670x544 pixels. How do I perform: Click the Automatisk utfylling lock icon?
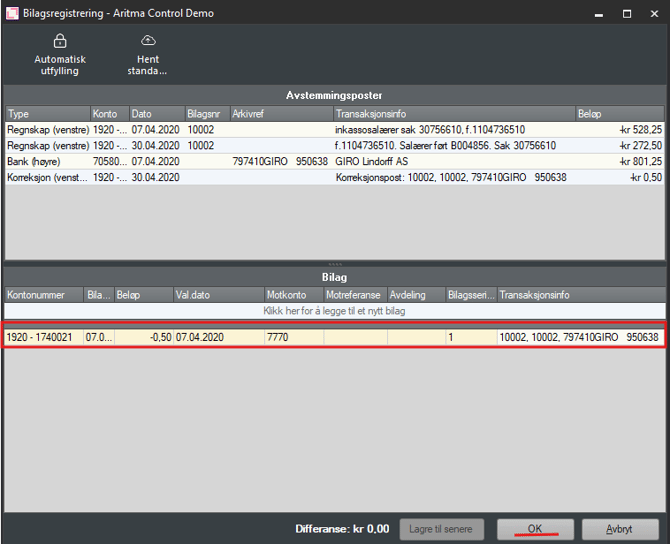coord(60,41)
